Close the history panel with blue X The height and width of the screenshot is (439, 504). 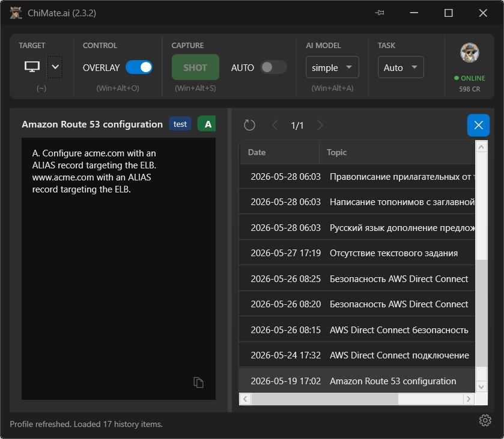pos(478,125)
